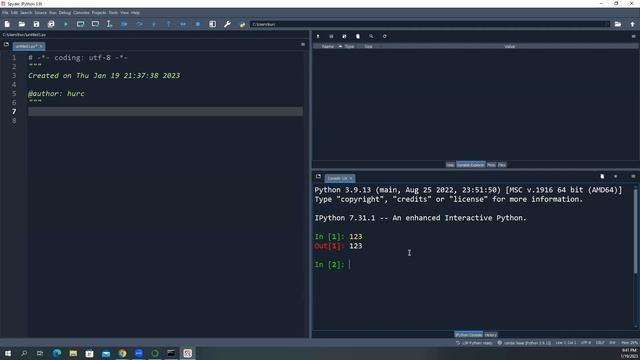
Task: Expand the working directory path dropdown
Action: point(607,24)
